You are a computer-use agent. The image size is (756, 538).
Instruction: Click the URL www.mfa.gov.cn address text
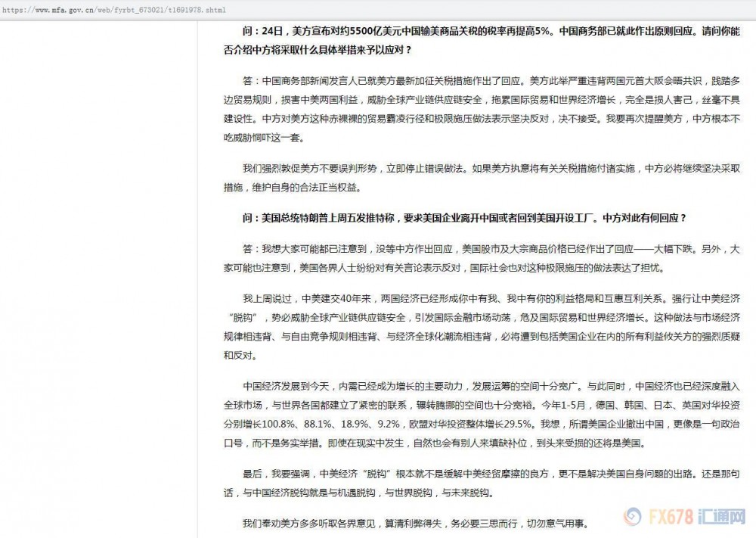[114, 10]
